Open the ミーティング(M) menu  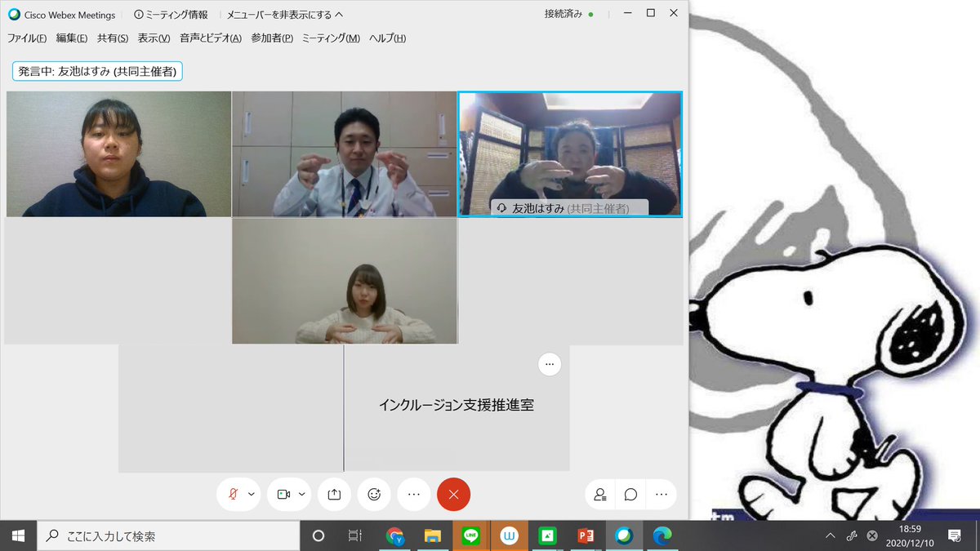[331, 38]
